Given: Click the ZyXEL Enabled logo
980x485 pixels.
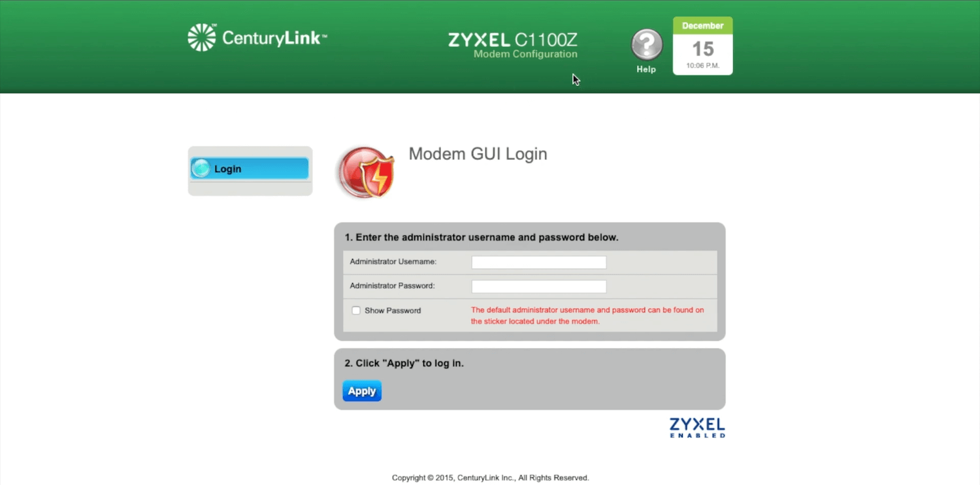Looking at the screenshot, I should 697,428.
